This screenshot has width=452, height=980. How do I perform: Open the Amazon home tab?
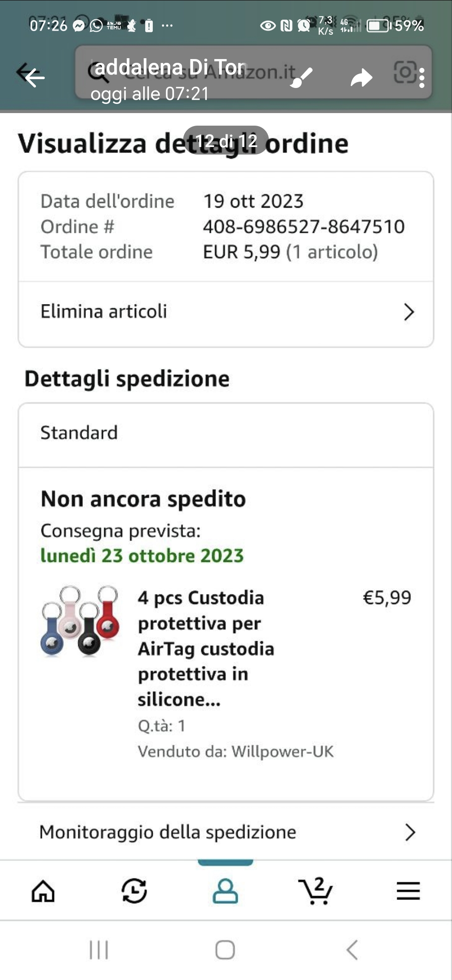(x=43, y=891)
